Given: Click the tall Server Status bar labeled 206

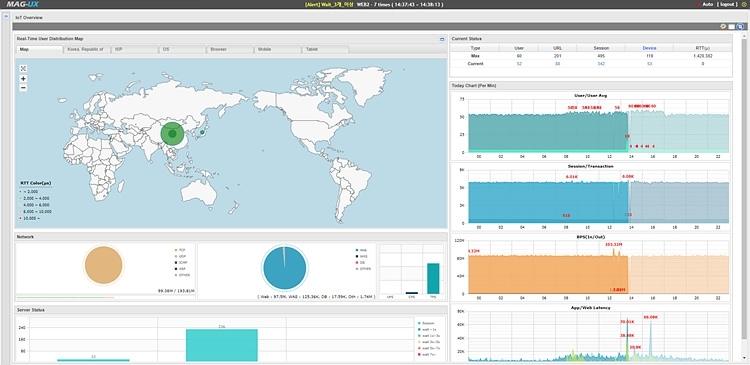Looking at the screenshot, I should click(x=221, y=345).
